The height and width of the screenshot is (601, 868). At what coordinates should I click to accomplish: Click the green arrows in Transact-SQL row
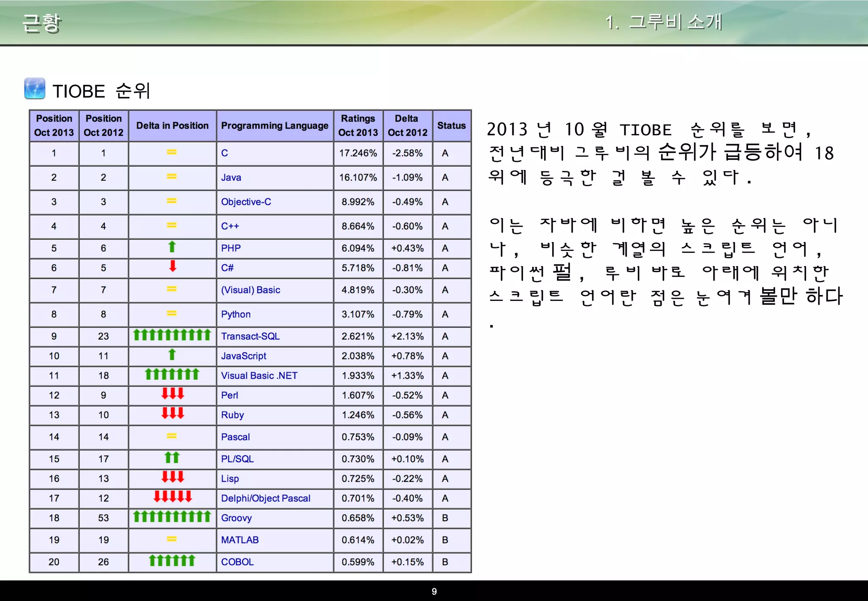pos(172,335)
